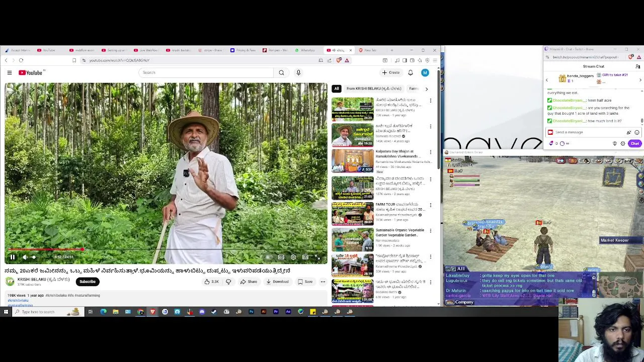
Task: Click the YouTube address bar URL
Action: [119, 60]
